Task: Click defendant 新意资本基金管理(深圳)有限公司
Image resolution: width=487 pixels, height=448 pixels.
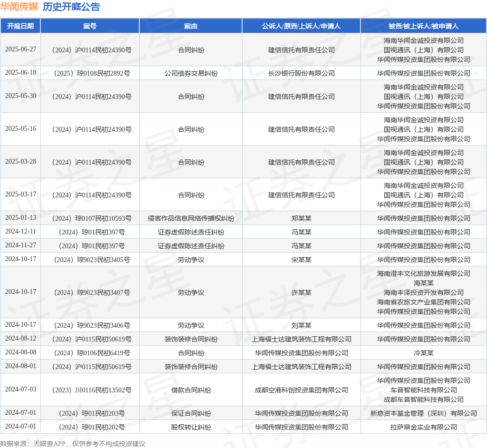Action: click(x=424, y=413)
